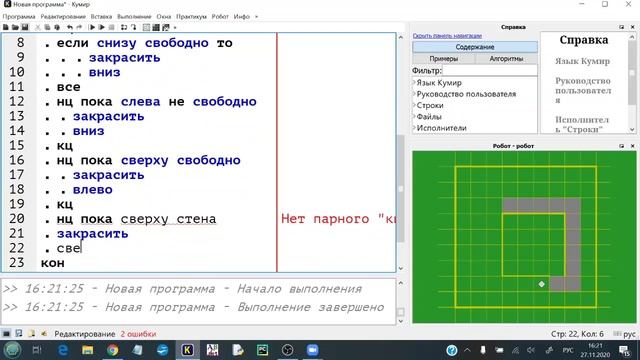
Task: Close the Справка panel
Action: pyautogui.click(x=632, y=27)
